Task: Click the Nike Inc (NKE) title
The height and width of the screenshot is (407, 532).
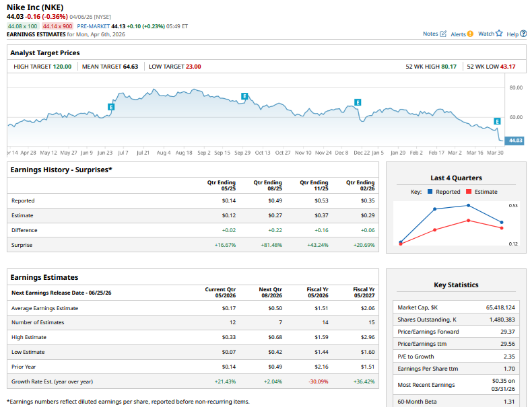Action: (x=35, y=7)
